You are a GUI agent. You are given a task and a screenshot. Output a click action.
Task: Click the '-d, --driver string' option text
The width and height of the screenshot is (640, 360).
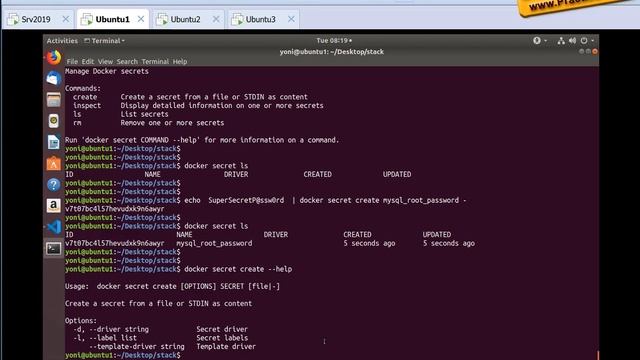tap(111, 329)
